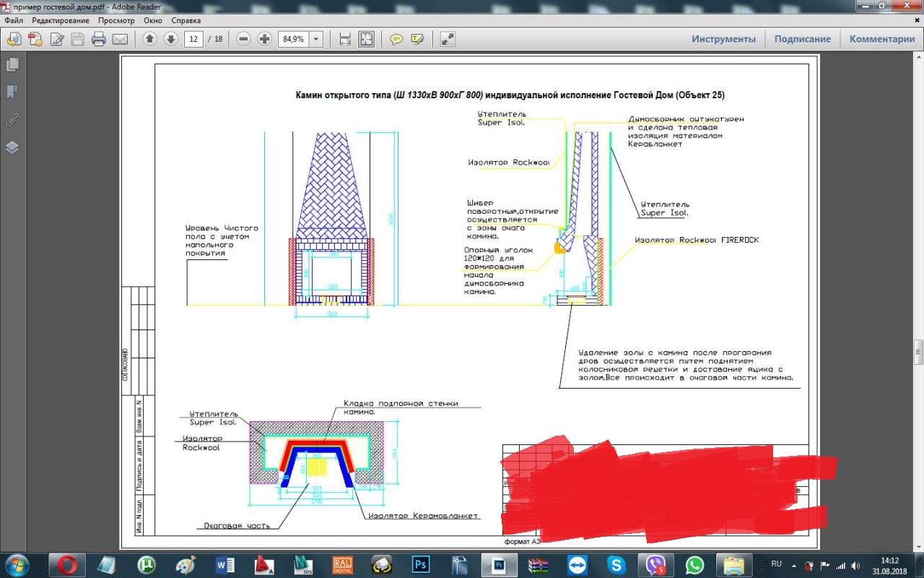Select the highlight text tool

coord(417,39)
